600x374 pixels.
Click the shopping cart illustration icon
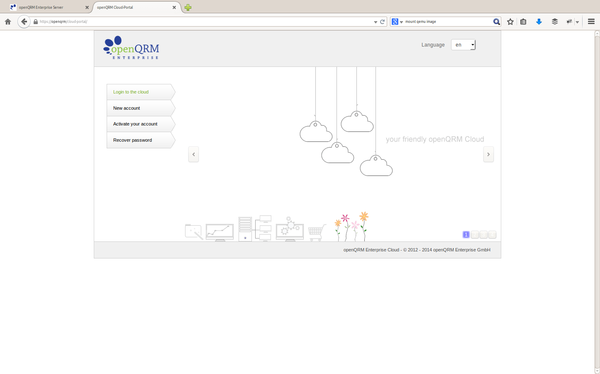click(x=317, y=232)
